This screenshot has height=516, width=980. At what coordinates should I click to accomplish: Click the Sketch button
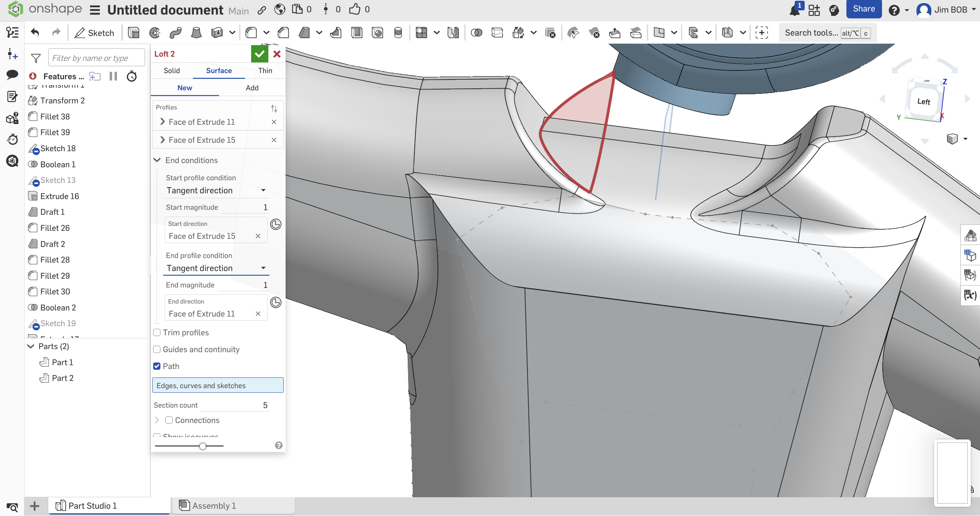tap(94, 33)
